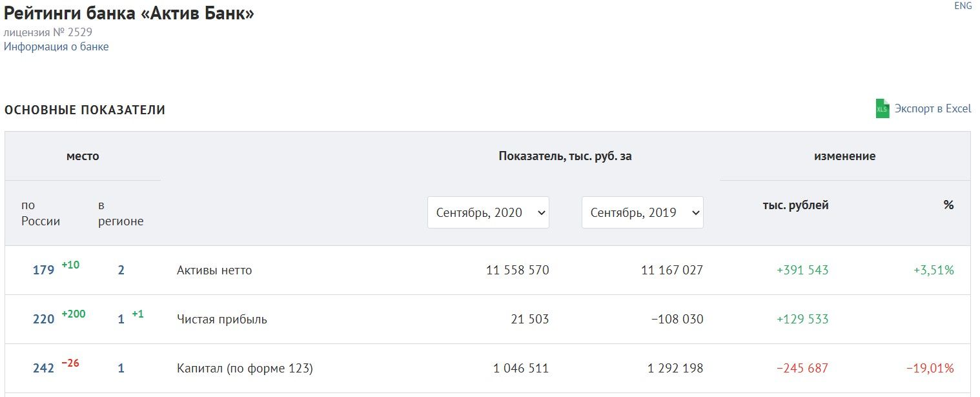Open the Информация о банке link
Screen dimensions: 980x397
pos(56,46)
